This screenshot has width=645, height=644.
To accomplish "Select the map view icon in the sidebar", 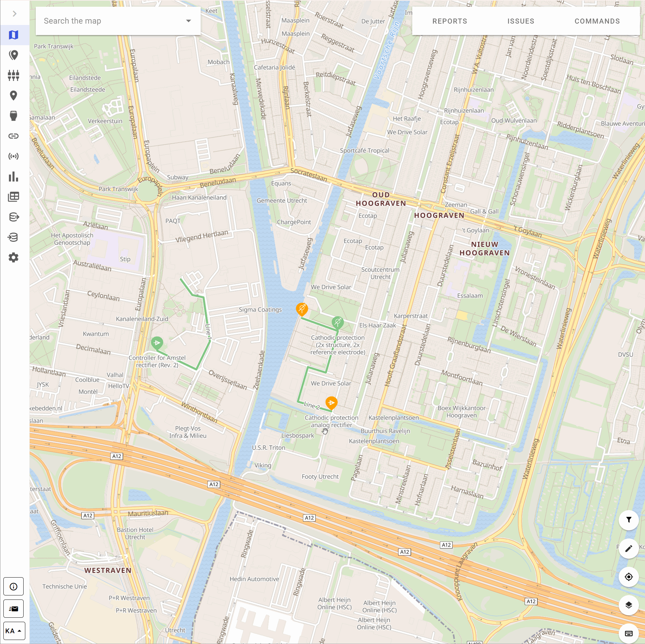I will click(13, 35).
